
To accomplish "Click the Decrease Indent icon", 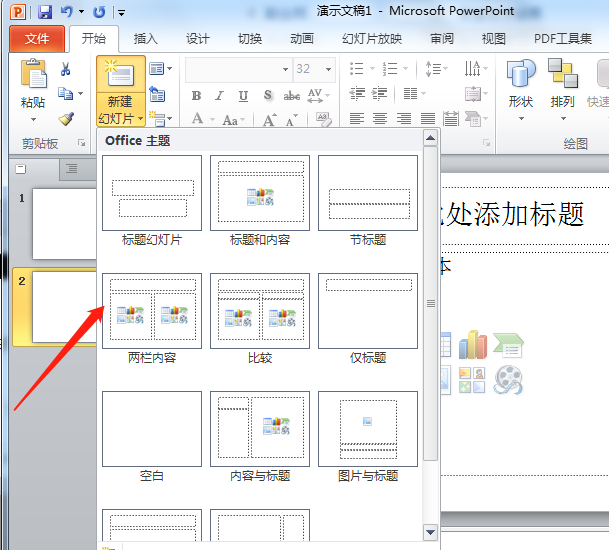I will tap(357, 94).
